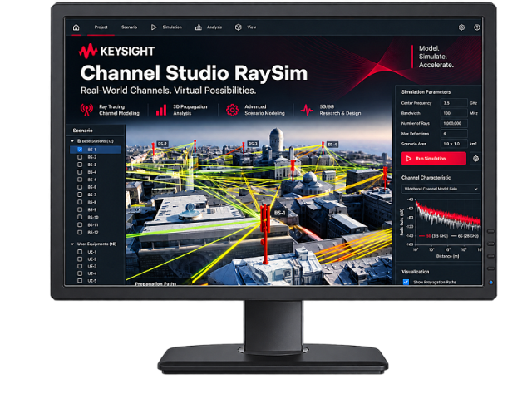Toggle the BS-11 checkbox
532x399 pixels.
(x=80, y=224)
